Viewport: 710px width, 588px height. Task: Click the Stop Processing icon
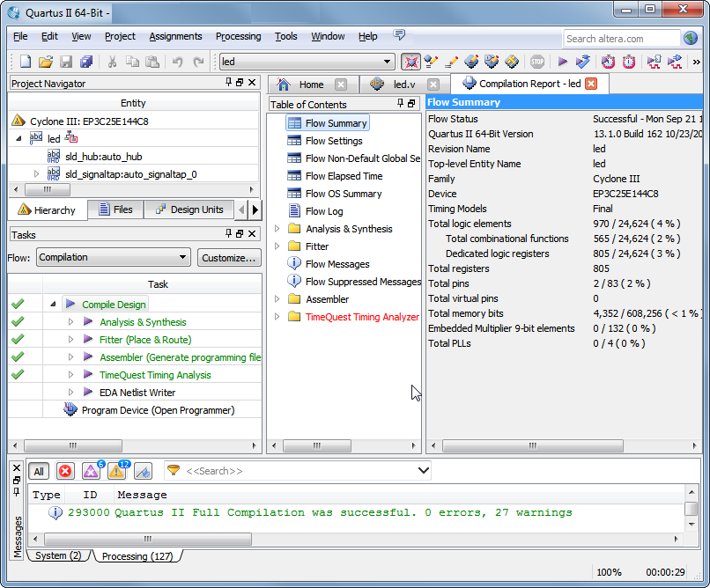click(x=537, y=62)
